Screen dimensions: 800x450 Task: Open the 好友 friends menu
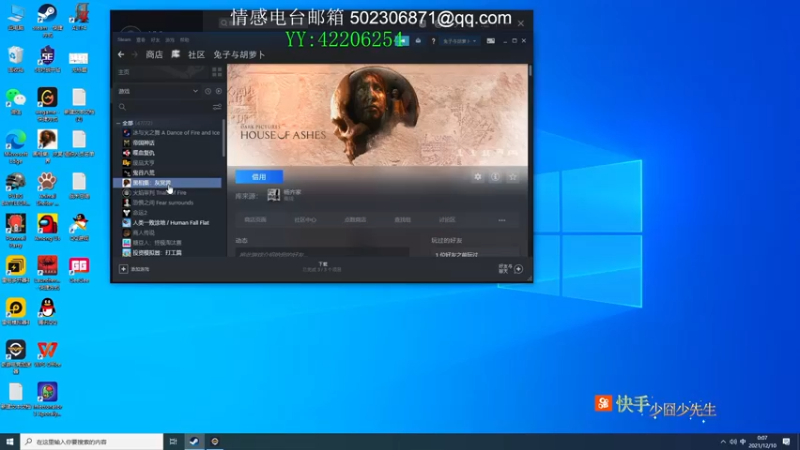[x=155, y=40]
